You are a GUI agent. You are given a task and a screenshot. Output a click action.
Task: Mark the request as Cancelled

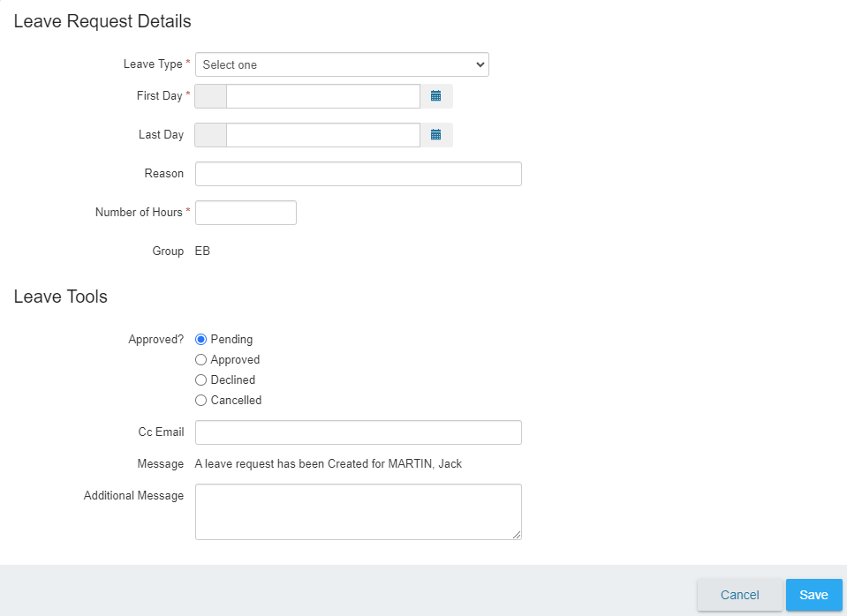click(x=201, y=401)
